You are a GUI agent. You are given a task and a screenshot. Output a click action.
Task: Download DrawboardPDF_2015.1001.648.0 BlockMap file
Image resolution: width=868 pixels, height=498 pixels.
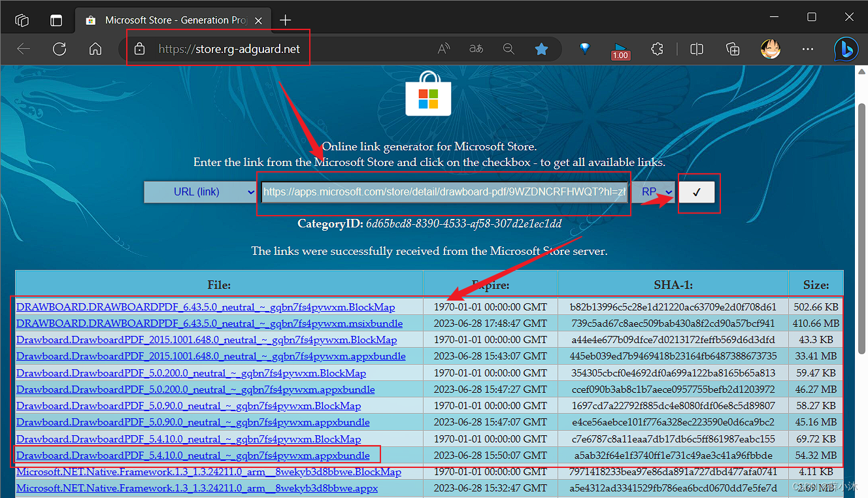[x=207, y=340]
